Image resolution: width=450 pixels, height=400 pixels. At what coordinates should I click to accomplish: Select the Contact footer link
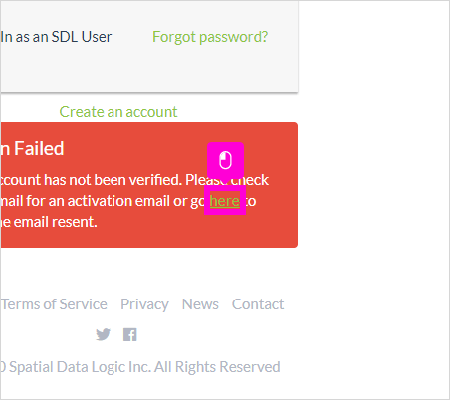(258, 304)
